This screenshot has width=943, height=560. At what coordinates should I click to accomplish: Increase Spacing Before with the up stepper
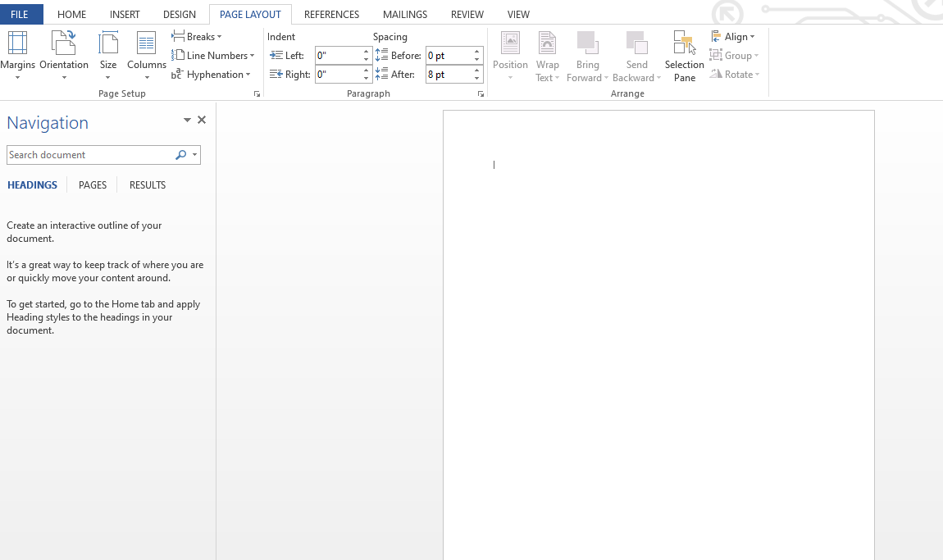click(x=476, y=51)
